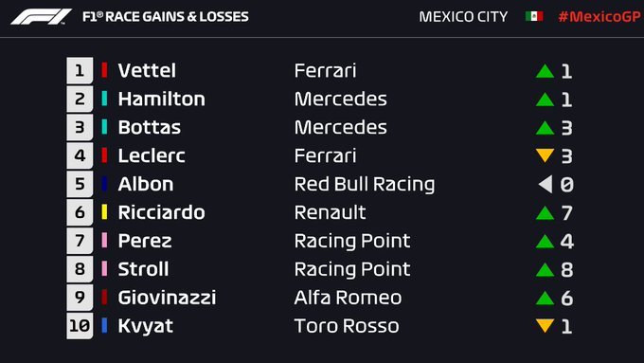Click Bottas's driver name
This screenshot has height=363, width=644.
tap(150, 127)
